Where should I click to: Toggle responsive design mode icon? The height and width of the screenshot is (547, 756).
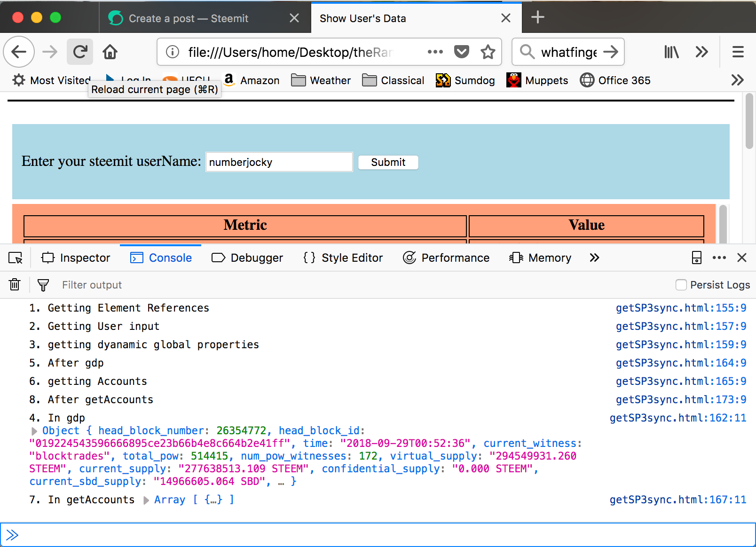(x=696, y=258)
